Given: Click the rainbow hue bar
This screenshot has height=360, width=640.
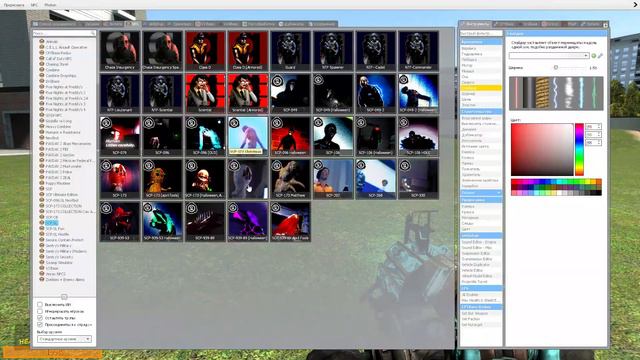Looking at the screenshot, I should tap(579, 150).
